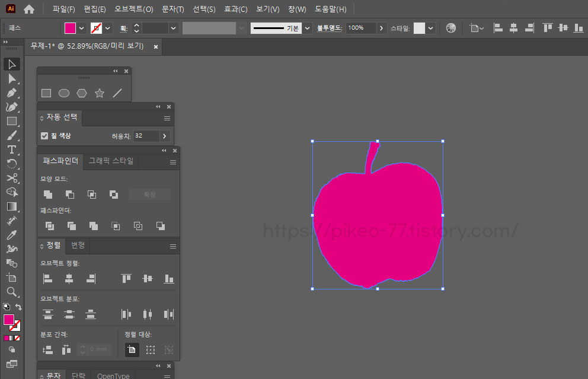Screen dimensions: 588x379
Task: Select the Curvature tool
Action: click(x=12, y=107)
